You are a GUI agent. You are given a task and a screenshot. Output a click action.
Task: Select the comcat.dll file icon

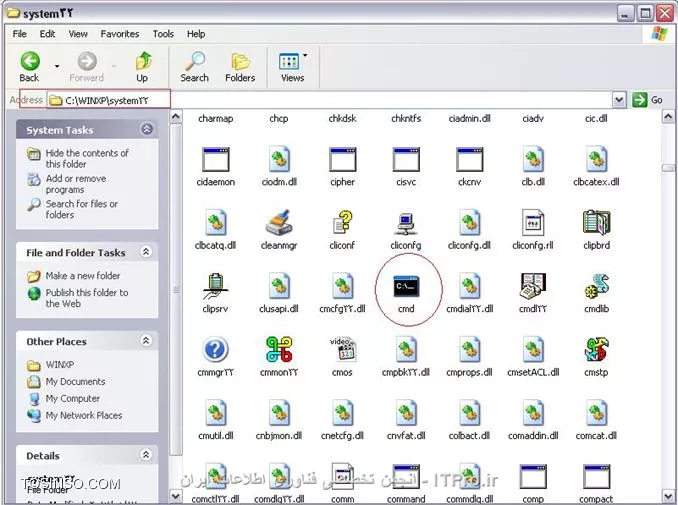(597, 413)
